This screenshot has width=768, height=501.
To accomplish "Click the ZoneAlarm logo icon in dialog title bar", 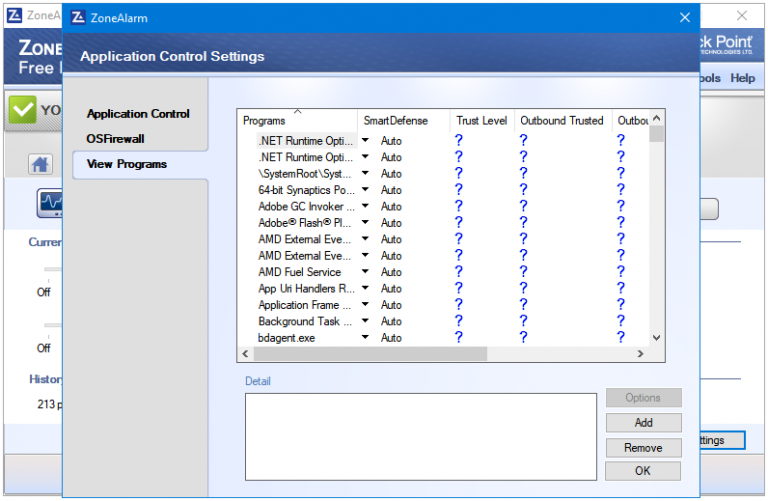I will pos(78,18).
